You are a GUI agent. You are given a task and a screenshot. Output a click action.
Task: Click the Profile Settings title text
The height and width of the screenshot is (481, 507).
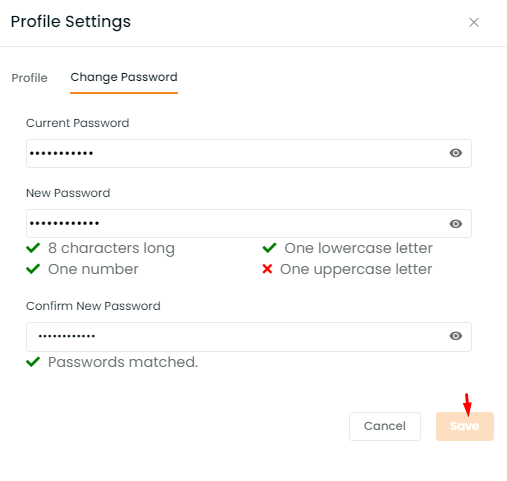click(71, 22)
